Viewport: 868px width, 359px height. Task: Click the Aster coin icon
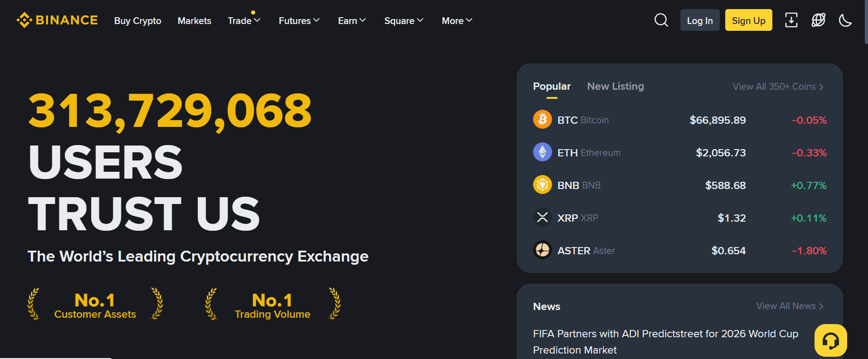[542, 250]
